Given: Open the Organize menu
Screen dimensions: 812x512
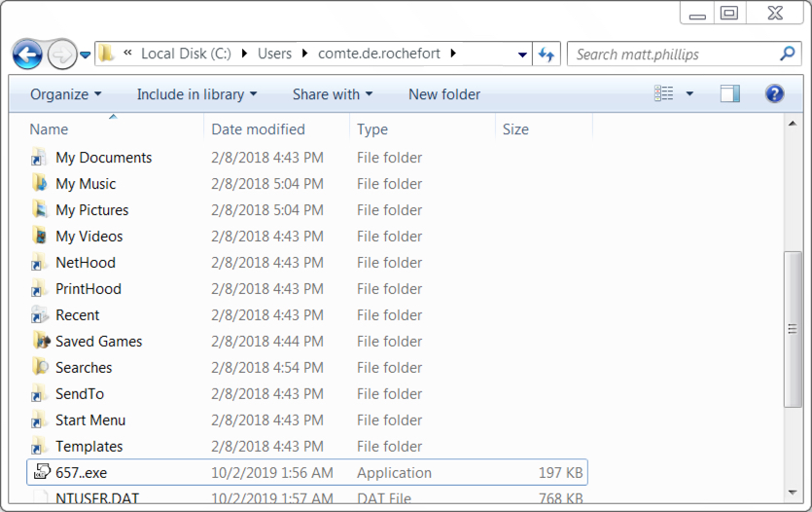Looking at the screenshot, I should pos(66,94).
